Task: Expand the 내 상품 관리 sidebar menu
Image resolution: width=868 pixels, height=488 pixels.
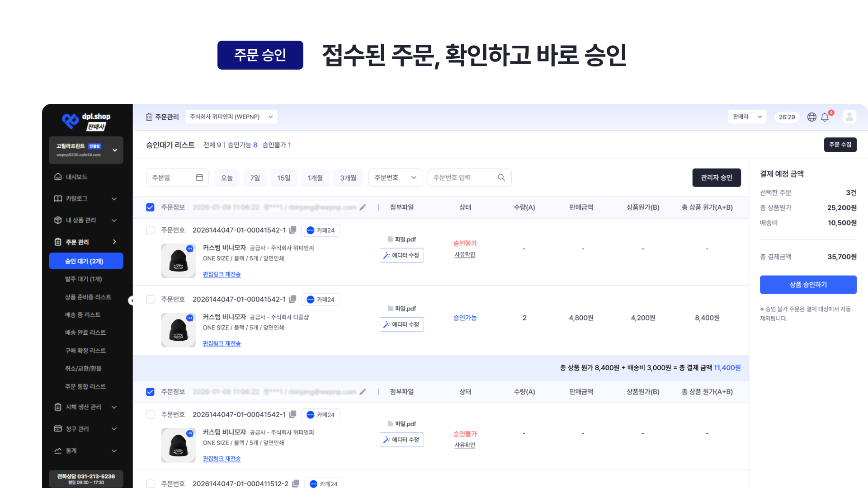Action: [x=86, y=220]
